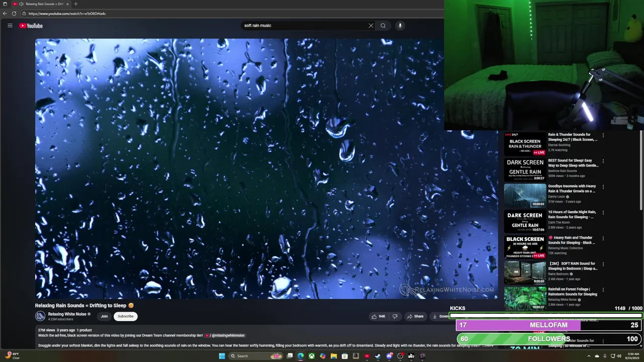Open Black Screen Rain & Thunder live thumbnail

point(525,144)
